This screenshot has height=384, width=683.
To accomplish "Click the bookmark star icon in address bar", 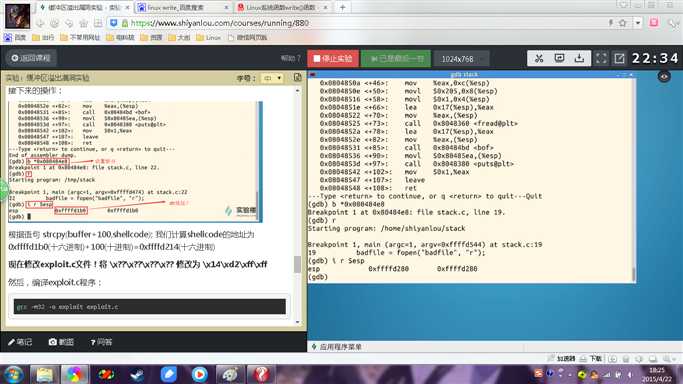I will point(622,23).
